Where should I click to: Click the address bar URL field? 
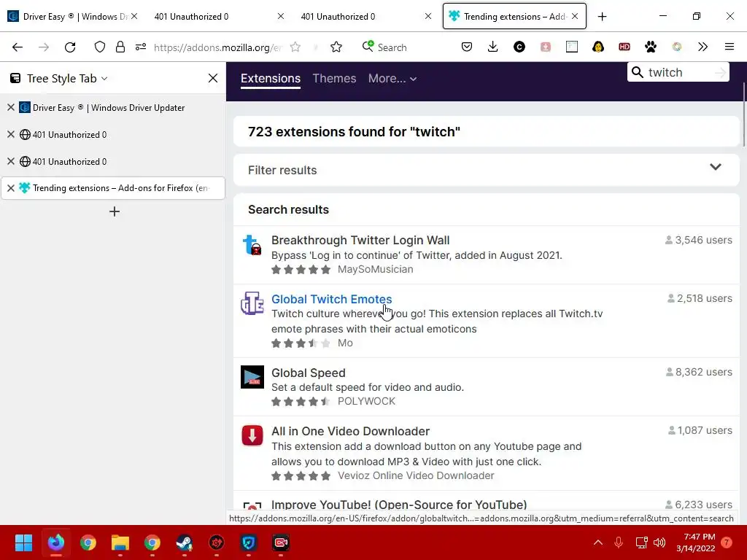(218, 47)
